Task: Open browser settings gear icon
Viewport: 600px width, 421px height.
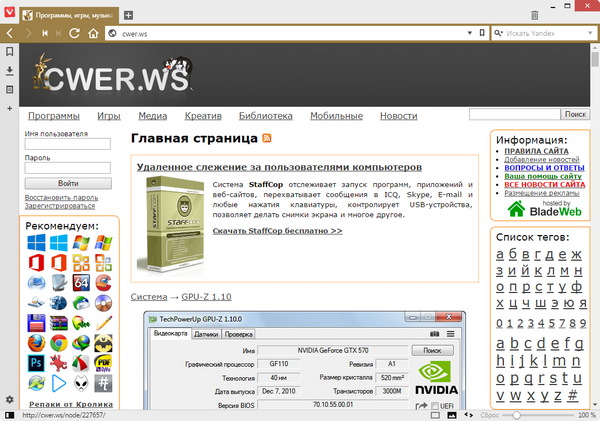Action: tap(9, 400)
